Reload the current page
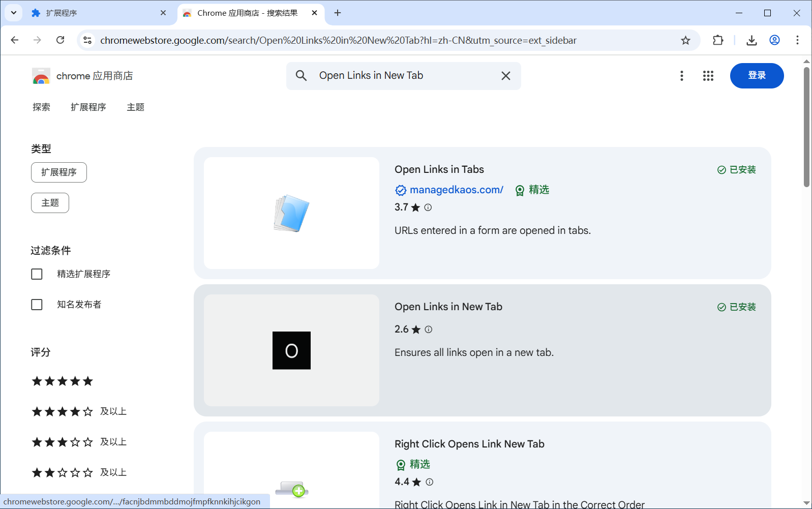 pos(60,40)
